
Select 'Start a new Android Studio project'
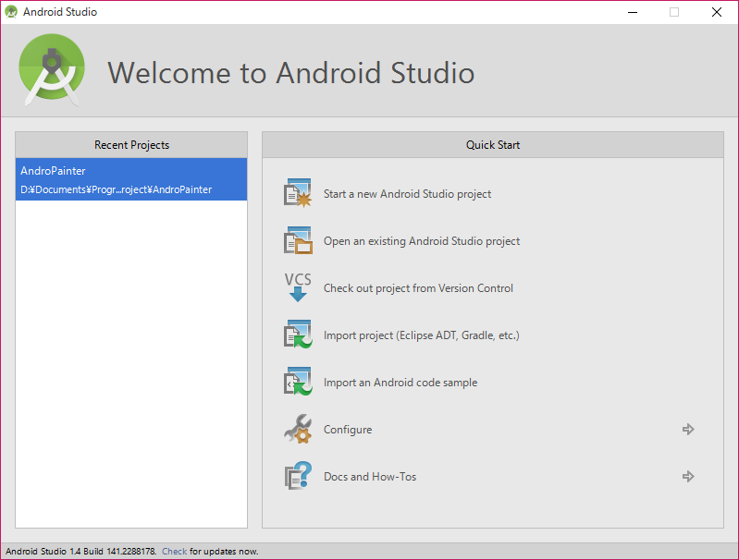(407, 194)
